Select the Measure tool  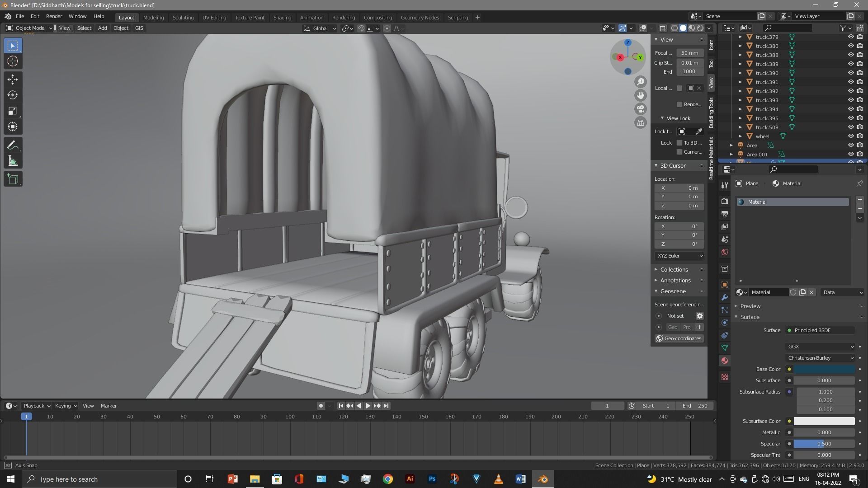tap(13, 161)
